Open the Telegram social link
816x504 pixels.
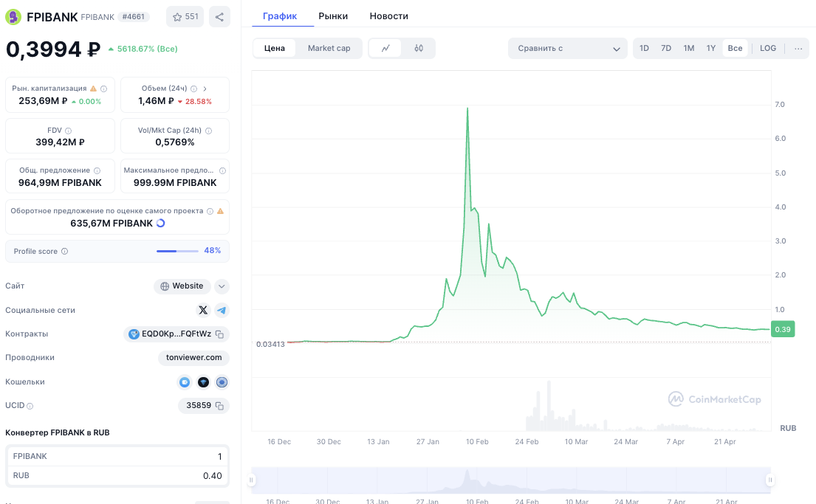point(222,310)
